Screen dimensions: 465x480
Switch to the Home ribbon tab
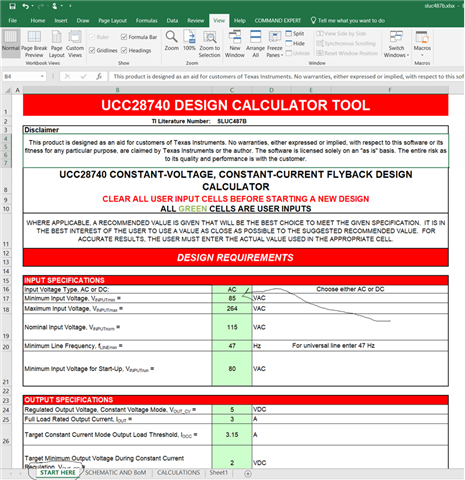tap(38, 21)
